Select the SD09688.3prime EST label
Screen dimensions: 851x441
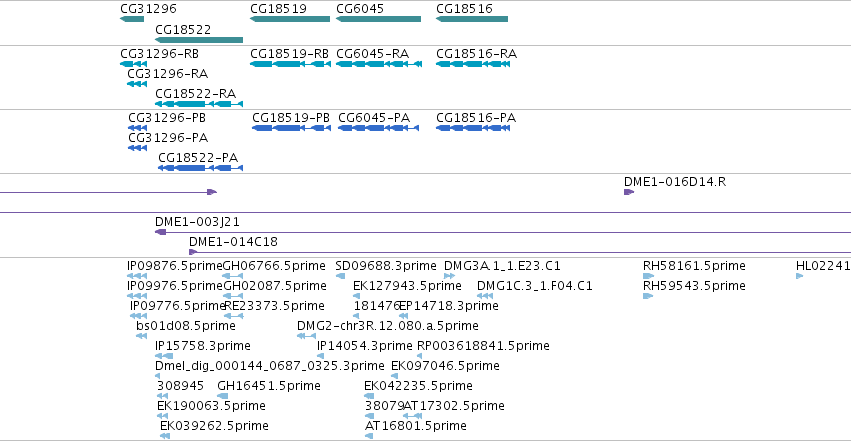(386, 266)
